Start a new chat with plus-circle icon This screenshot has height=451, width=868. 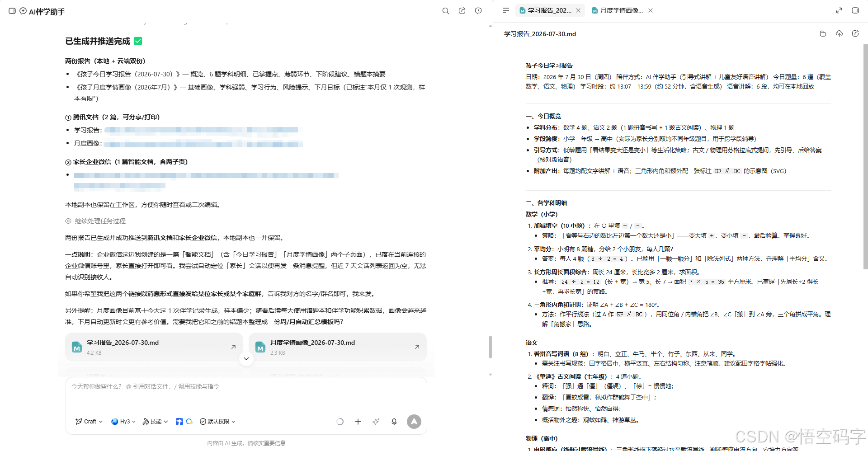[x=23, y=11]
